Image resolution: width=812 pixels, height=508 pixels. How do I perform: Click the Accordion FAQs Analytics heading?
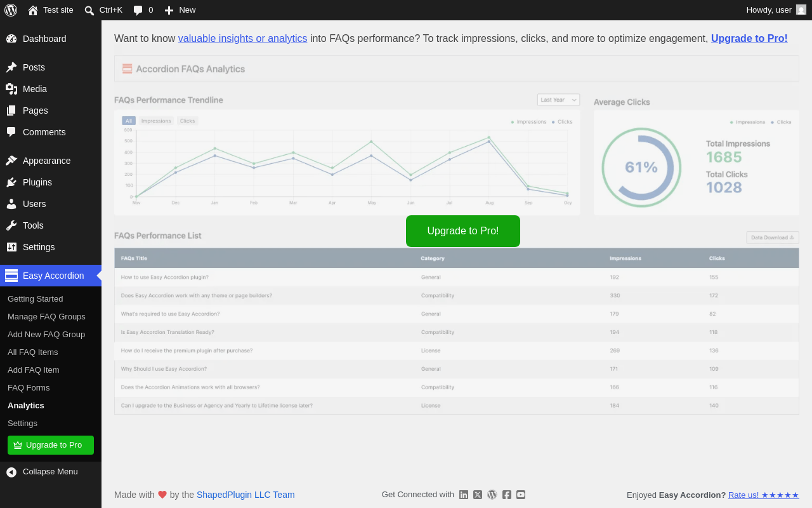(x=190, y=69)
